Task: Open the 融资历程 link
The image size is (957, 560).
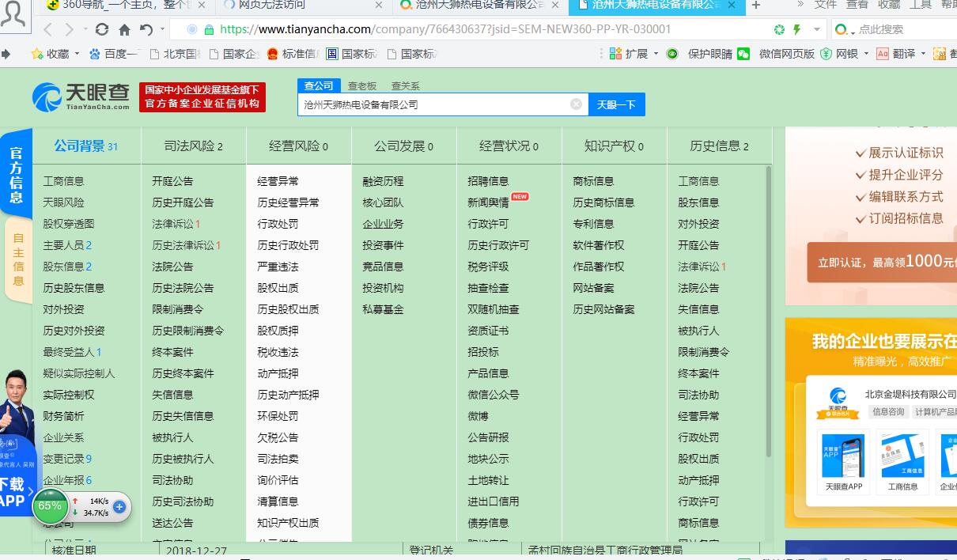Action: (384, 181)
